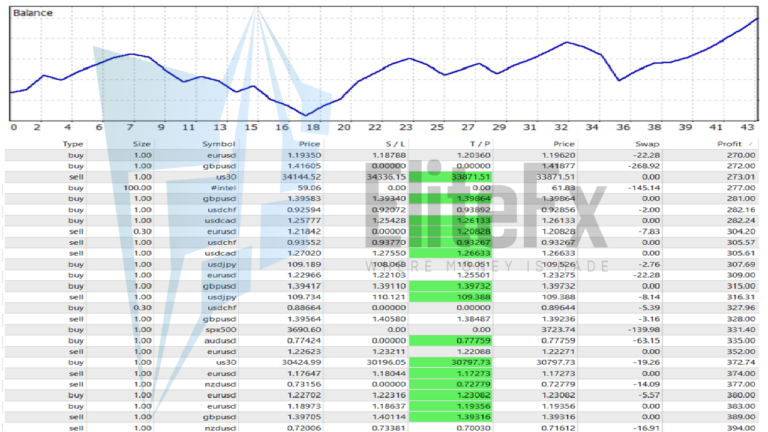The height and width of the screenshot is (432, 768).
Task: Click the swap value -145.14
Action: coord(643,188)
